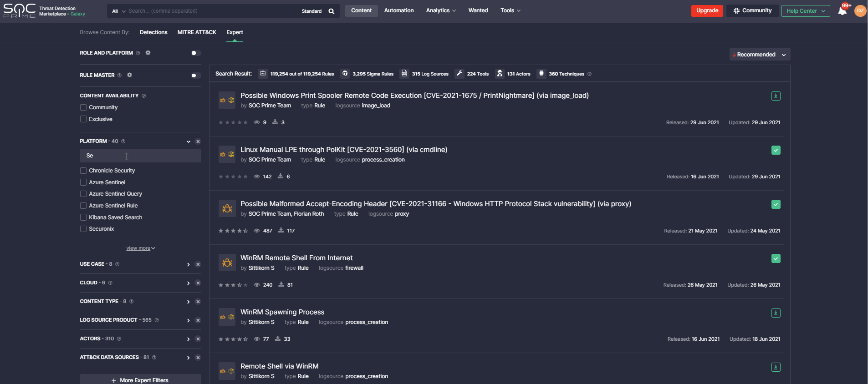Check Chronicle Security platform
The height and width of the screenshot is (384, 868).
[83, 171]
